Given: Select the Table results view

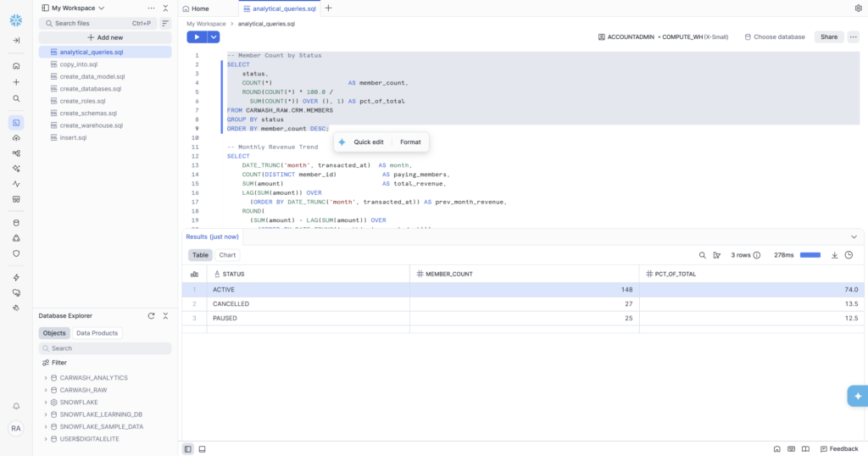Looking at the screenshot, I should click(200, 255).
